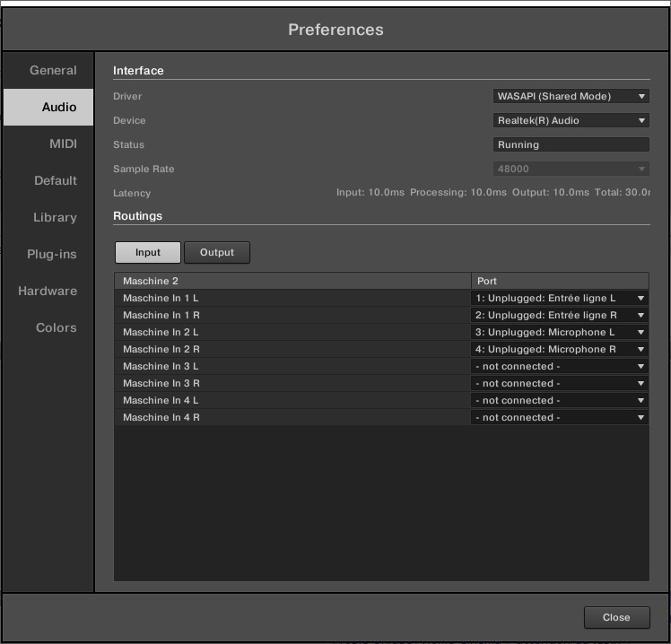Click the Latency label
This screenshot has height=644, width=671.
point(132,194)
